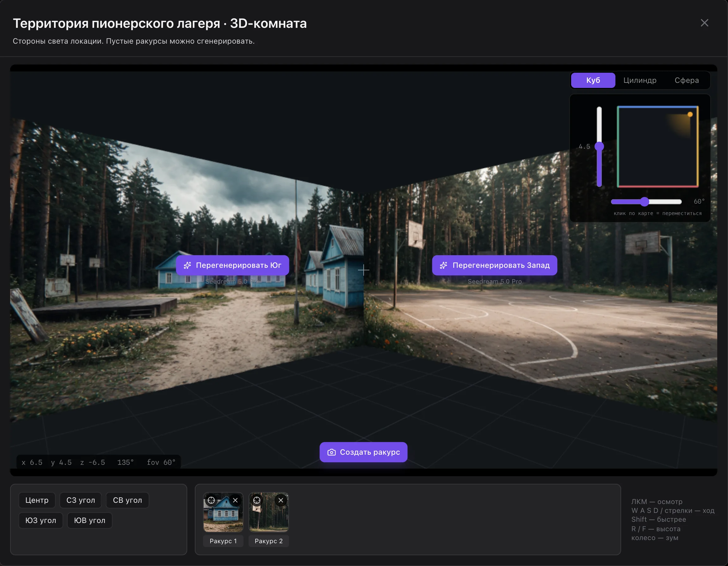The height and width of the screenshot is (566, 728).
Task: Click the horizontal 60° fov slider
Action: pyautogui.click(x=646, y=201)
